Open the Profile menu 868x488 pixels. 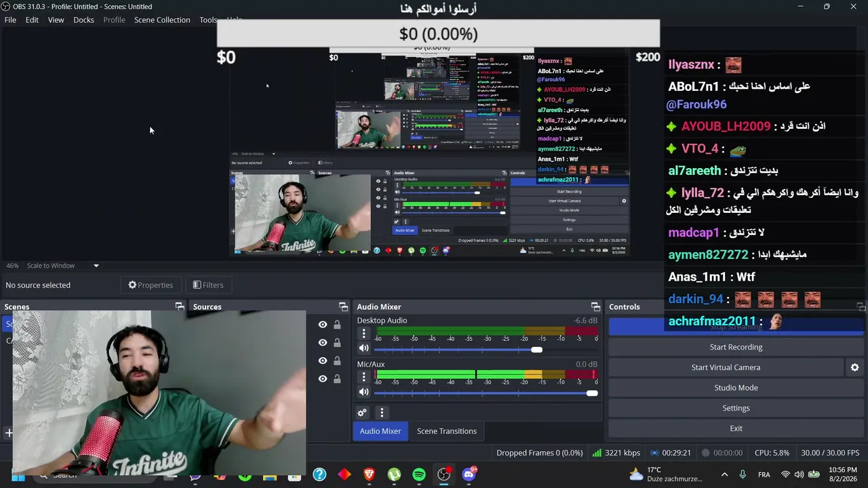pos(114,20)
